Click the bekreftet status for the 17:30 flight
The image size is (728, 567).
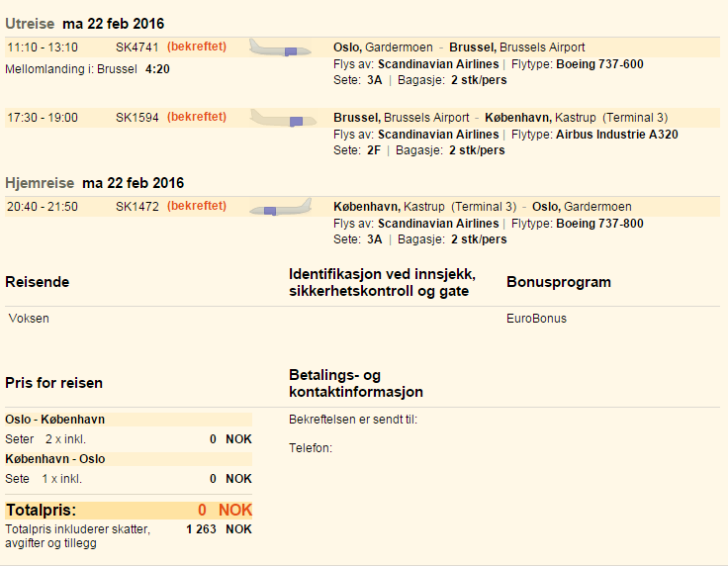[197, 117]
